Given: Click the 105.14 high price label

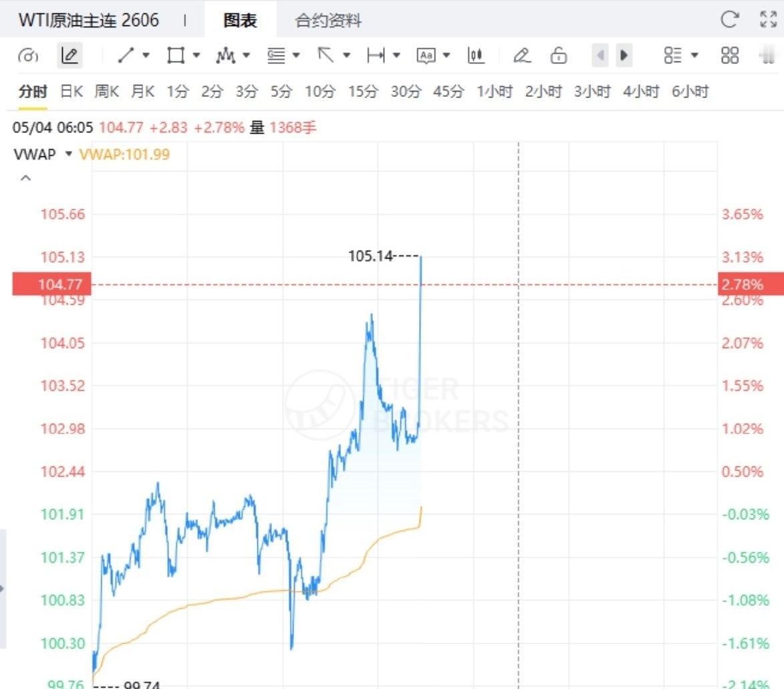Looking at the screenshot, I should 370,256.
